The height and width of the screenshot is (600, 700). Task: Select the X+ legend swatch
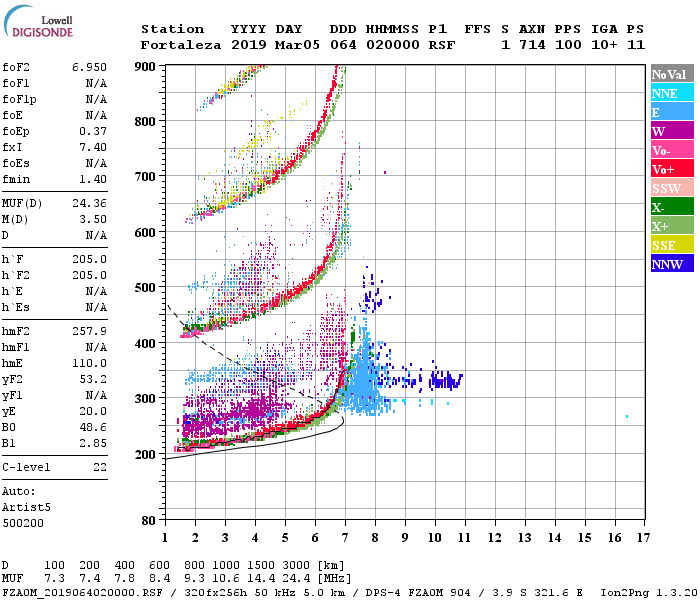672,225
